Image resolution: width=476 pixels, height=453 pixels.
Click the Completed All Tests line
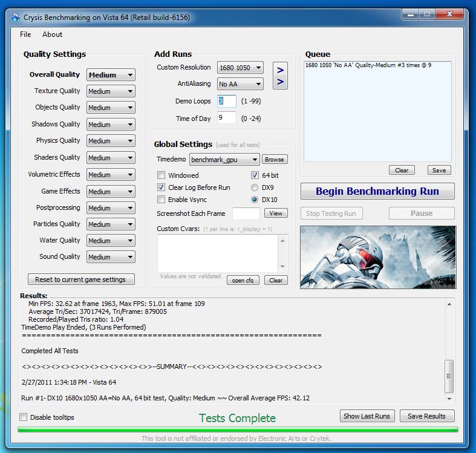click(50, 351)
